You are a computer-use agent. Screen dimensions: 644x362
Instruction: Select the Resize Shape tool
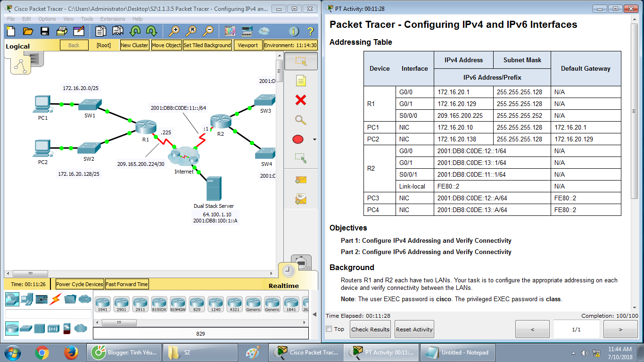pyautogui.click(x=301, y=157)
